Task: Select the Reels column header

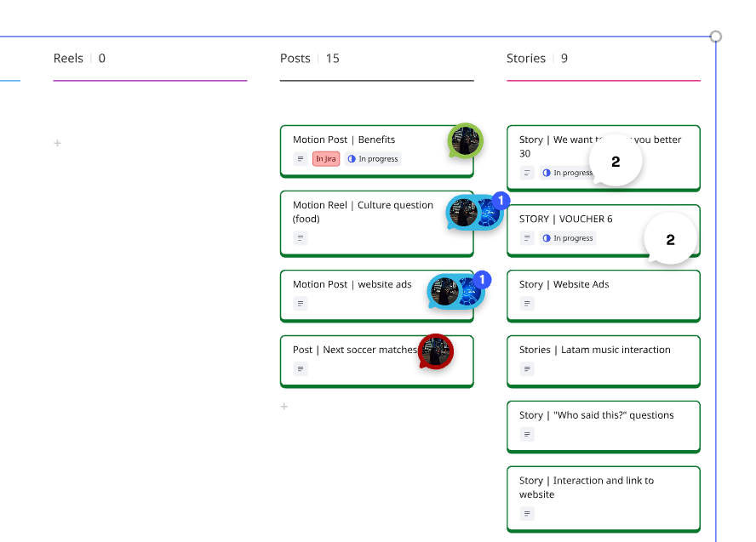Action: click(79, 59)
